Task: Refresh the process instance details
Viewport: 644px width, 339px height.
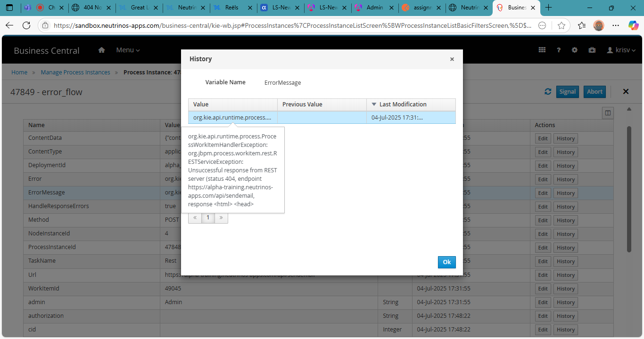Action: pyautogui.click(x=548, y=92)
